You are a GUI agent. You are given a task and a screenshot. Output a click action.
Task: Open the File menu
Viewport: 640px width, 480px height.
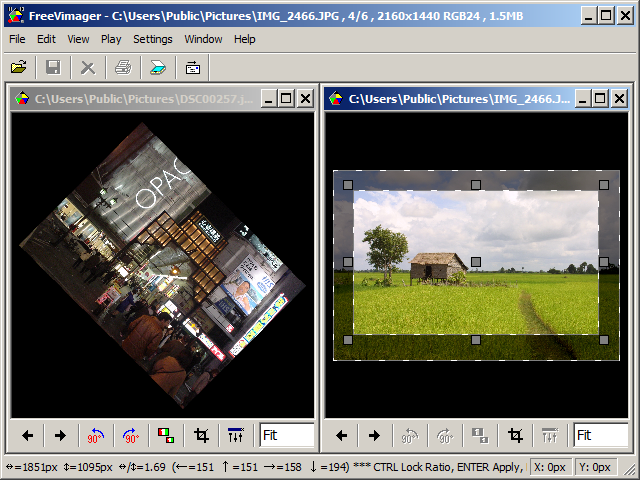click(17, 39)
